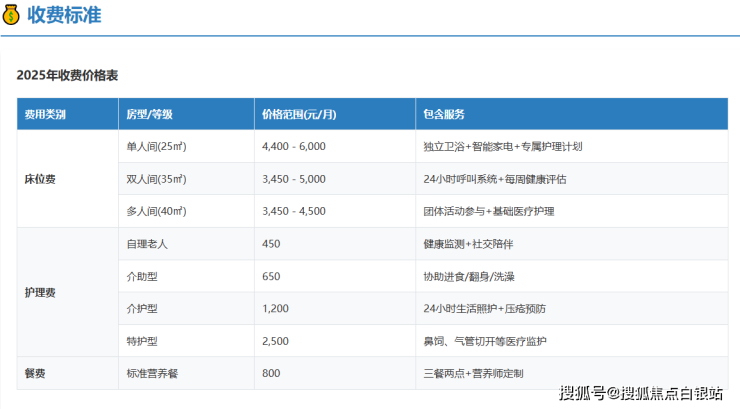Click the 床位费 category cell
Image resolution: width=740 pixels, height=409 pixels.
[x=40, y=179]
